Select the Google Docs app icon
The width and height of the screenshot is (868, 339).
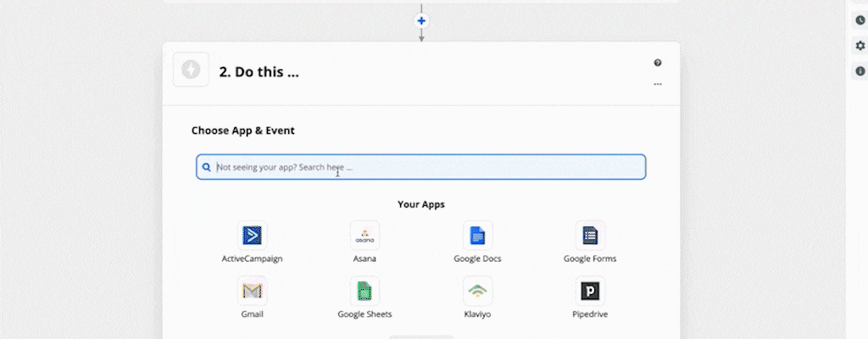point(478,236)
